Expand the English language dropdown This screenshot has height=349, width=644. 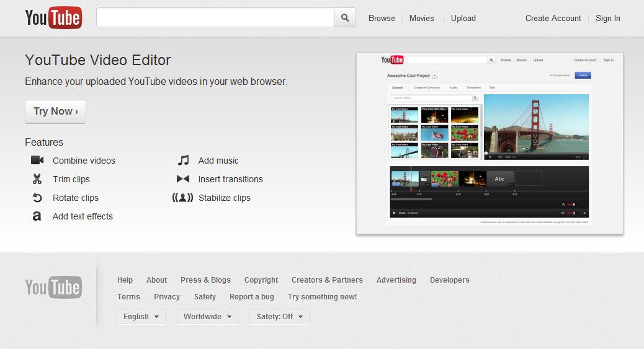click(x=141, y=317)
